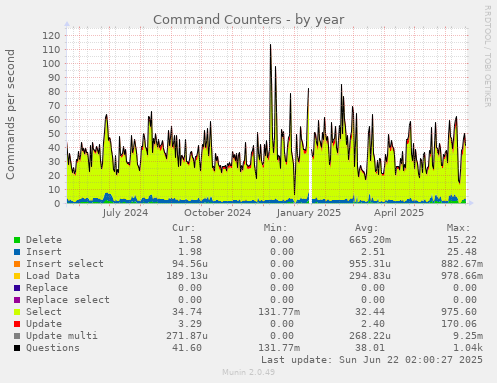The width and height of the screenshot is (497, 383).
Task: Click the 60 y-axis tick label
Action: click(x=54, y=119)
